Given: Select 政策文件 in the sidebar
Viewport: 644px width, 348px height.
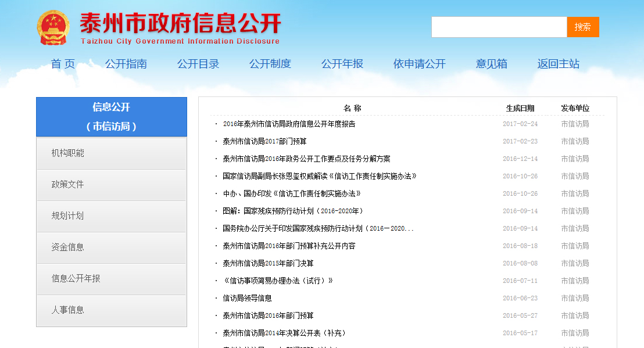Looking at the screenshot, I should 111,185.
